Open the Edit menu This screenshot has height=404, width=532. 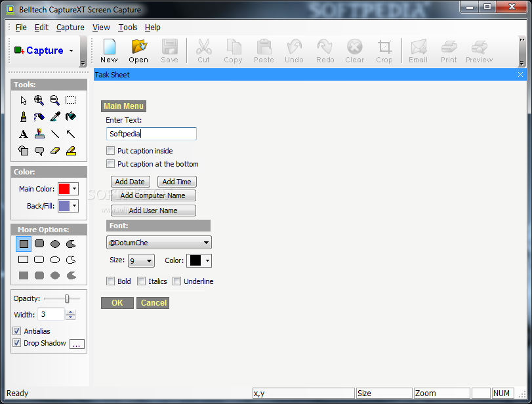pos(41,28)
